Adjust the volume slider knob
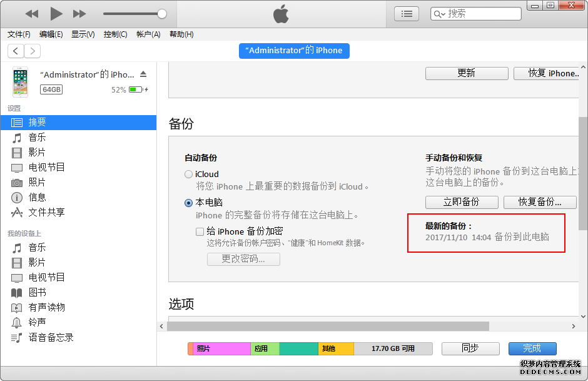 (161, 14)
